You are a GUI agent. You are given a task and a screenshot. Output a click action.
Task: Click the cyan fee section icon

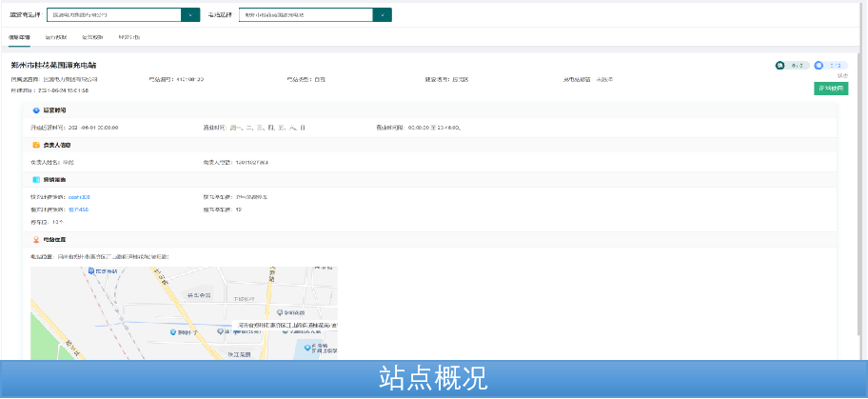[36, 179]
